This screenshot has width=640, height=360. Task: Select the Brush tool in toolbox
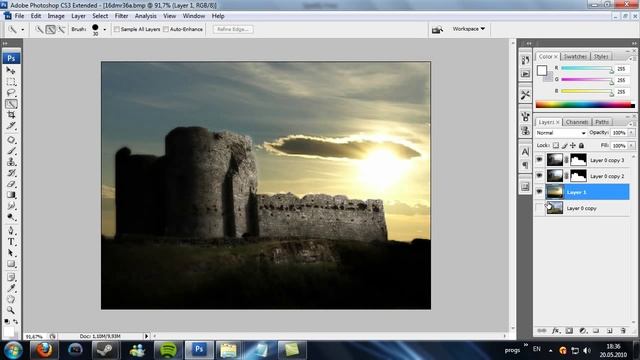11,151
